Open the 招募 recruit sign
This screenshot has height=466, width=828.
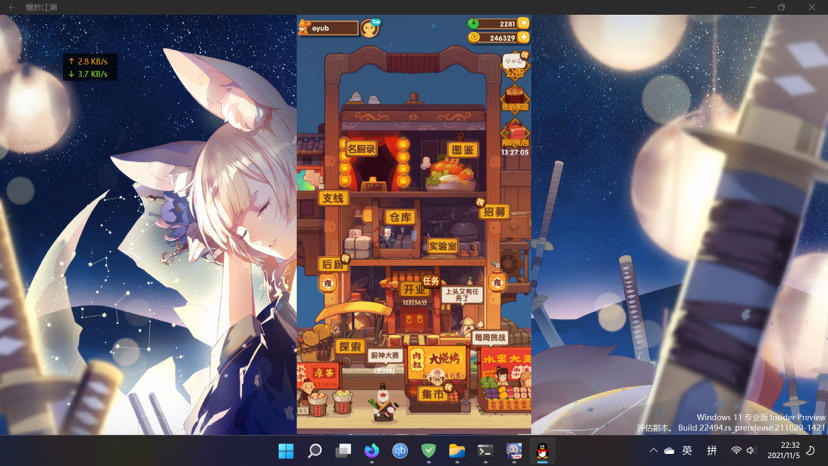494,212
